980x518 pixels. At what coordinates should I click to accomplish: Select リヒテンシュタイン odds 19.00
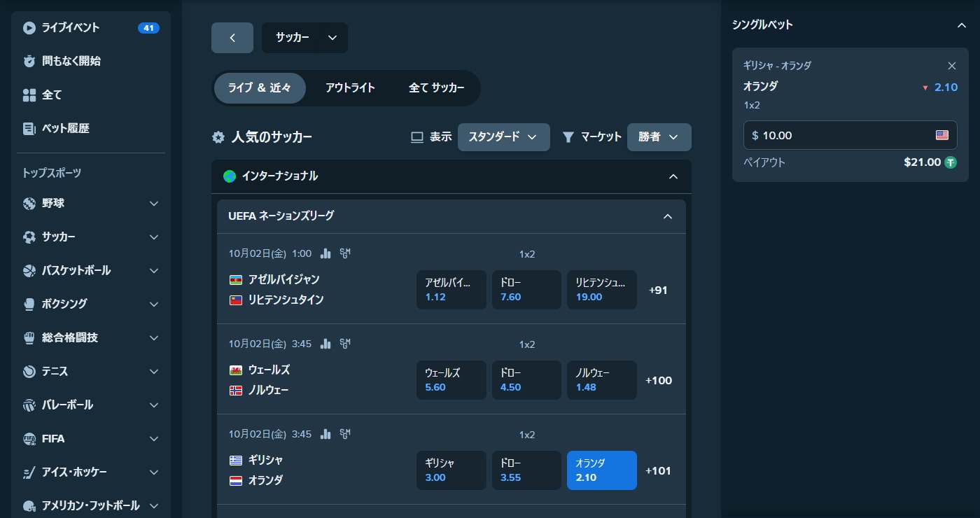tap(602, 290)
